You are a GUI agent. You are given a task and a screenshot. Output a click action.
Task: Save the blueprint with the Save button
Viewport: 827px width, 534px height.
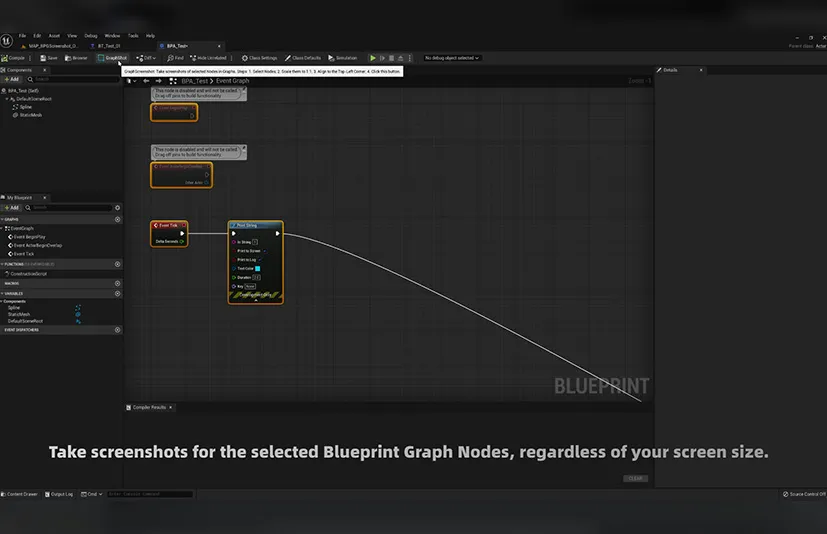[x=49, y=58]
